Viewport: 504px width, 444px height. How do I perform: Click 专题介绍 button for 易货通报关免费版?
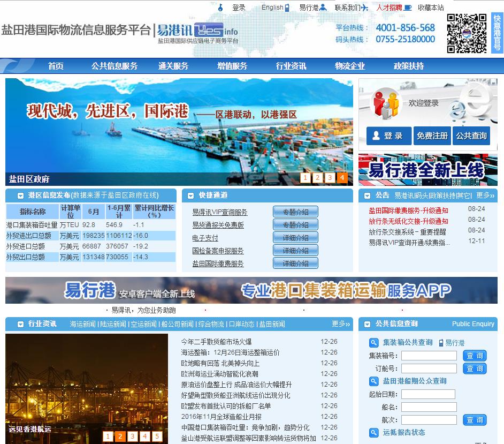[x=295, y=225]
